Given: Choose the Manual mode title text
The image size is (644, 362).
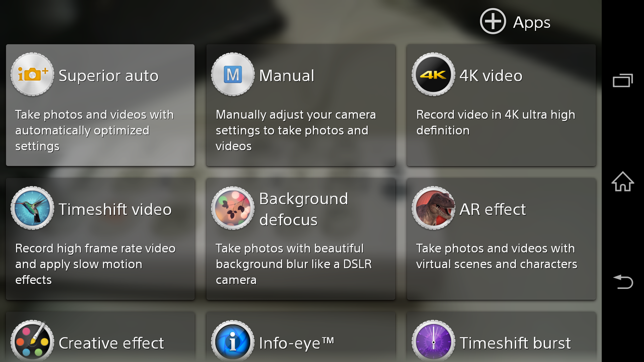Looking at the screenshot, I should pyautogui.click(x=287, y=75).
